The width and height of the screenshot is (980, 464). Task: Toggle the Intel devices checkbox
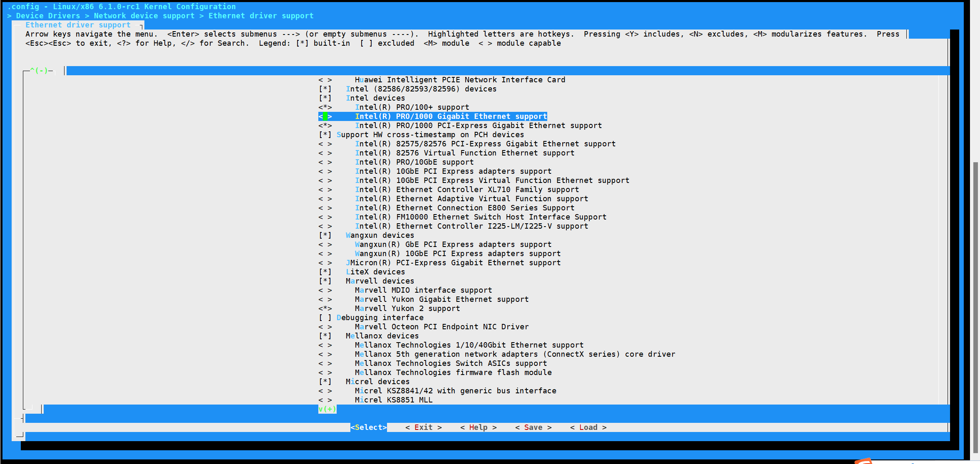pos(325,98)
